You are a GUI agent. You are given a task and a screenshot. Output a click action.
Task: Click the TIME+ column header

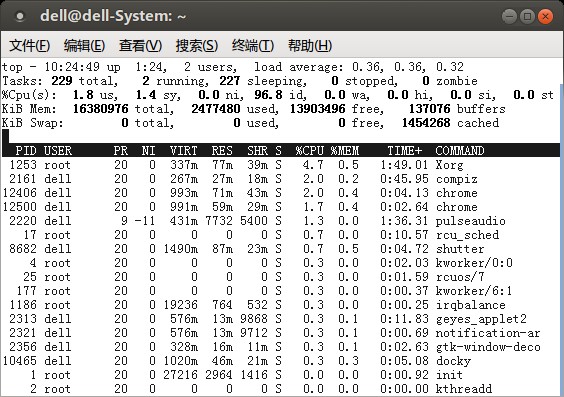pyautogui.click(x=405, y=150)
